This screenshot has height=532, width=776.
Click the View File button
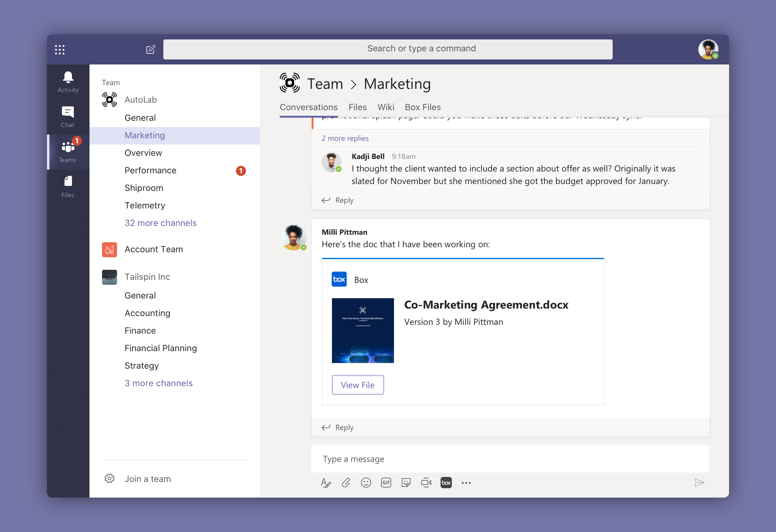point(358,385)
